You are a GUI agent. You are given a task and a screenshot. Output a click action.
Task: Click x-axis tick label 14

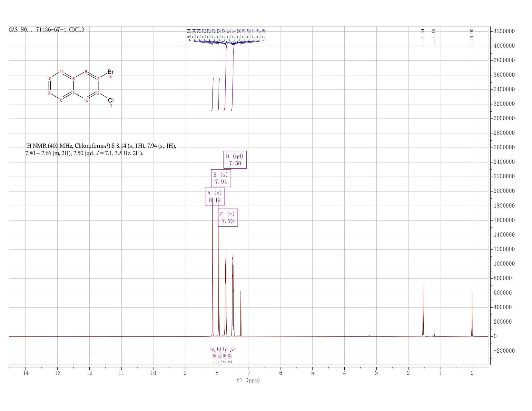click(x=26, y=373)
